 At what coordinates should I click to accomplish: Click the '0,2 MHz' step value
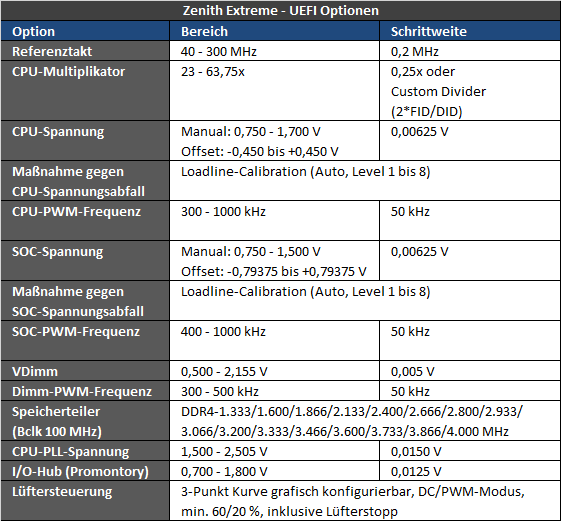click(415, 52)
